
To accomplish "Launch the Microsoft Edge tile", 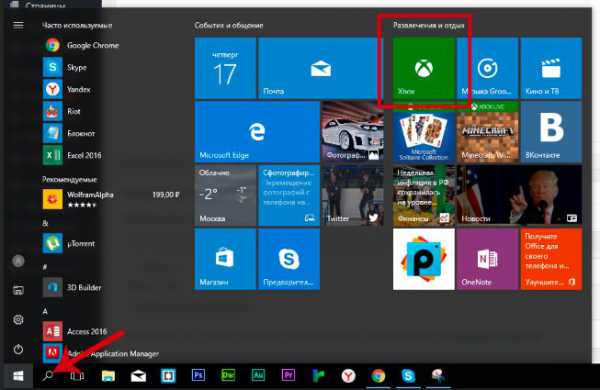I will pos(257,132).
